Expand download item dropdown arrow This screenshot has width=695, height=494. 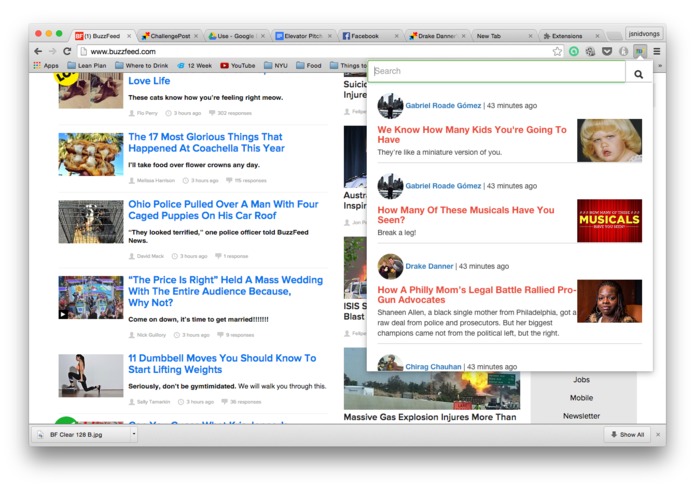tap(133, 435)
